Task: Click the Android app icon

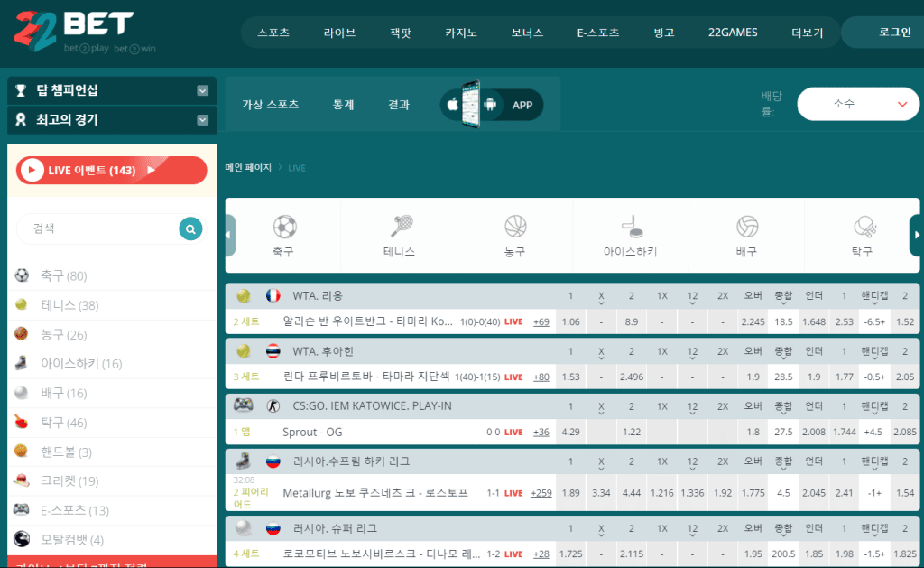Action: coord(490,105)
